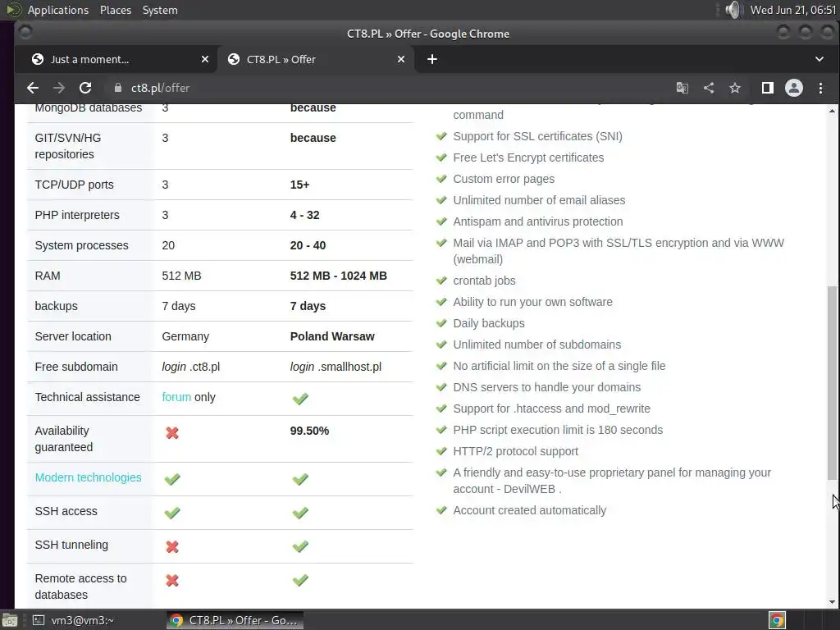
Task: Open the 'forum' link in Technical assistance
Action: (176, 397)
